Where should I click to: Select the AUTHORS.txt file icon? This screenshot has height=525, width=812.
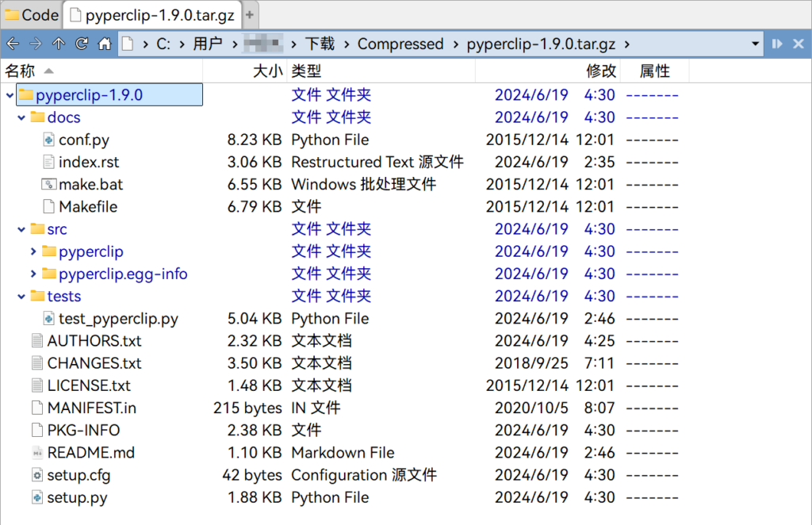point(37,341)
